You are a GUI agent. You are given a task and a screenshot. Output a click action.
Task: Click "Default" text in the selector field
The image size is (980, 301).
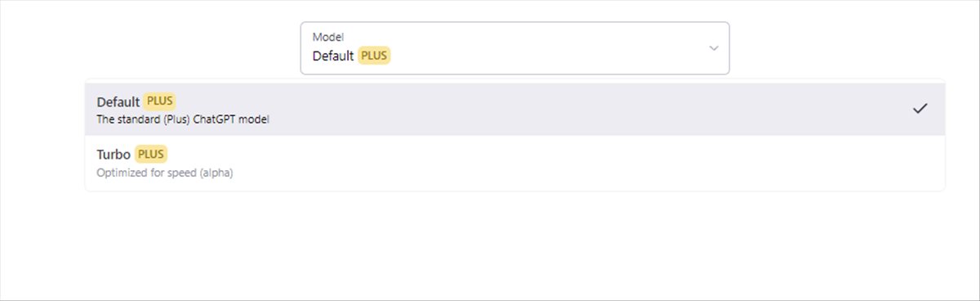tap(333, 56)
